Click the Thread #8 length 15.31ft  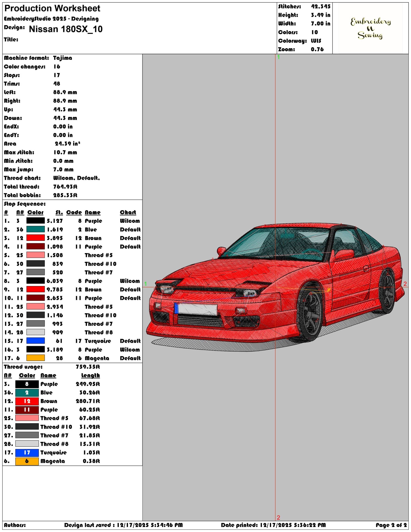click(x=90, y=444)
